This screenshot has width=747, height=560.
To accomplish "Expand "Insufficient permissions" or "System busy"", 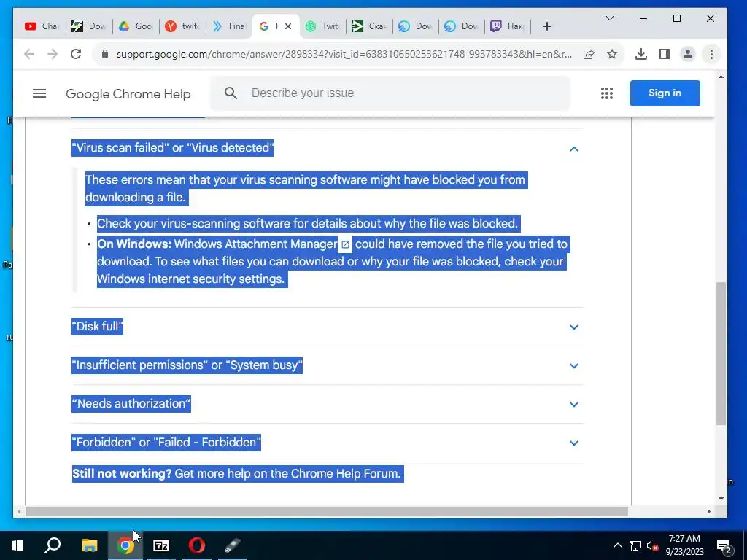I will point(574,366).
